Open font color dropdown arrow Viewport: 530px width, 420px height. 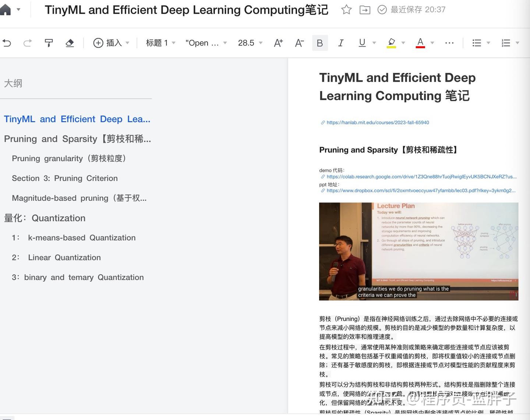[x=432, y=43]
